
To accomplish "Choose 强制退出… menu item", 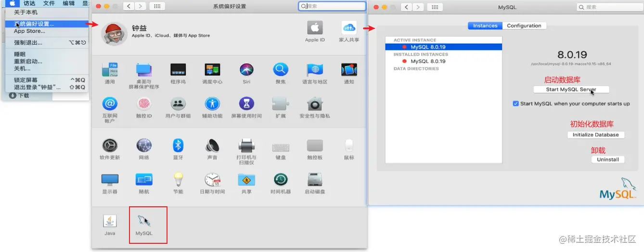I will [x=47, y=42].
